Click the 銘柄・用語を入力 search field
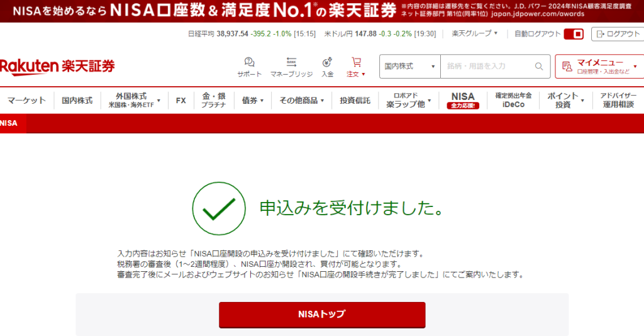The image size is (644, 336). (487, 66)
